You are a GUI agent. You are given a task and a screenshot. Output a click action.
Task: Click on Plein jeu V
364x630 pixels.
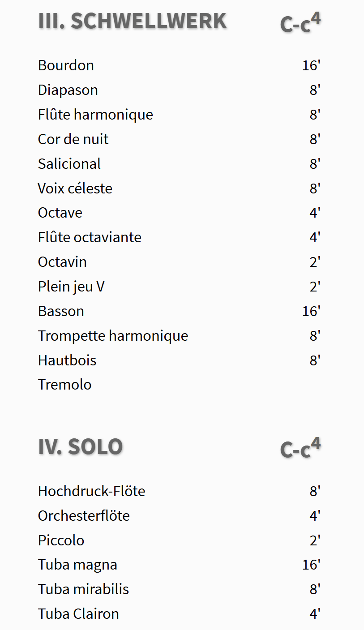click(x=71, y=287)
